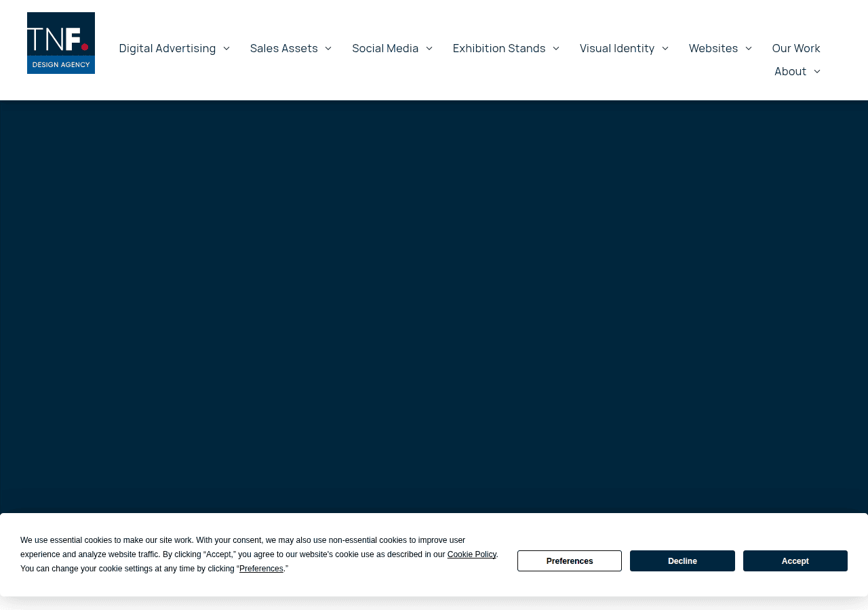Open the Sales Assets menu item

[284, 48]
